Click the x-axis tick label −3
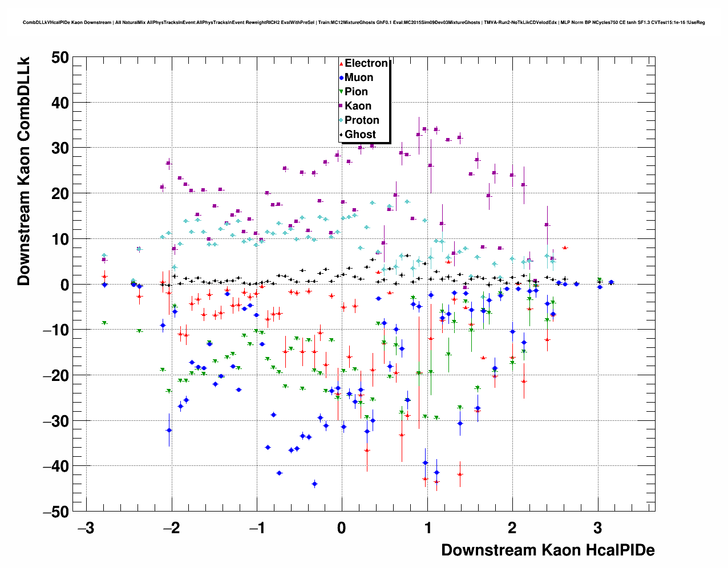Viewport: 728px width, 568px height. point(86,528)
